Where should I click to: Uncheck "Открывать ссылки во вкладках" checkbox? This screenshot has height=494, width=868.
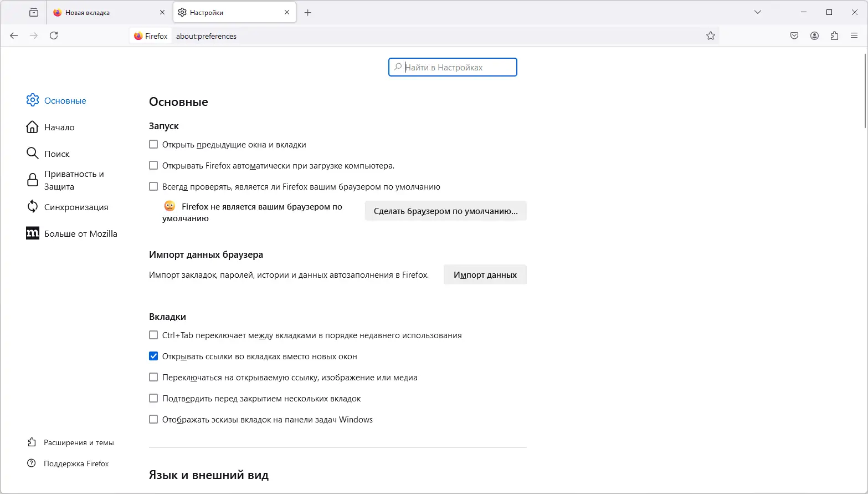pyautogui.click(x=153, y=357)
